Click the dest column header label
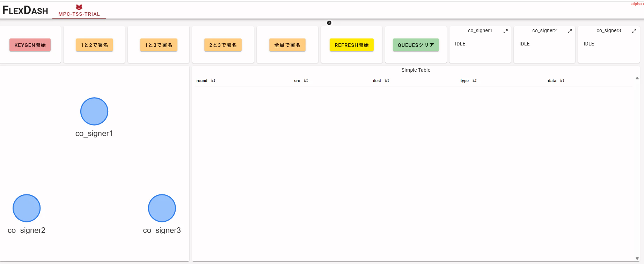This screenshot has height=264, width=644. pyautogui.click(x=377, y=81)
